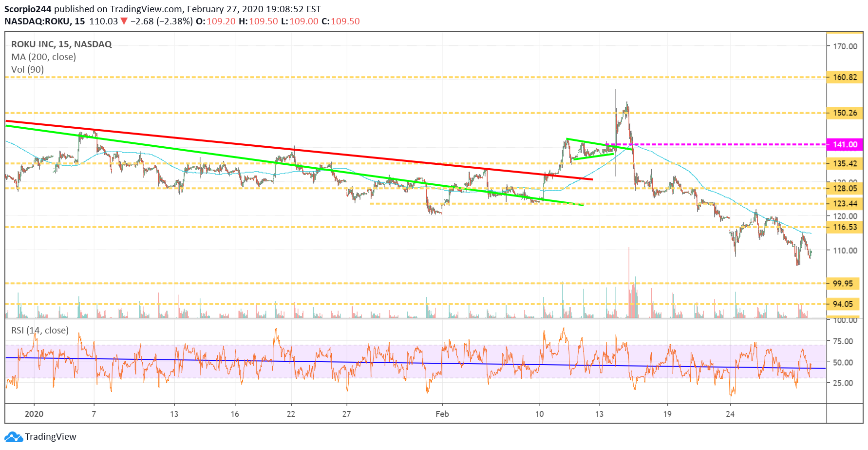The image size is (868, 450).
Task: Select the 123.44 price level label
Action: click(845, 204)
